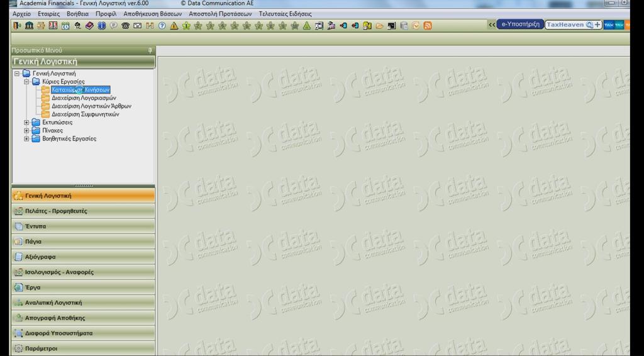Click the dark blue TAX icon
Viewport: 644px width, 356px height.
[609, 25]
